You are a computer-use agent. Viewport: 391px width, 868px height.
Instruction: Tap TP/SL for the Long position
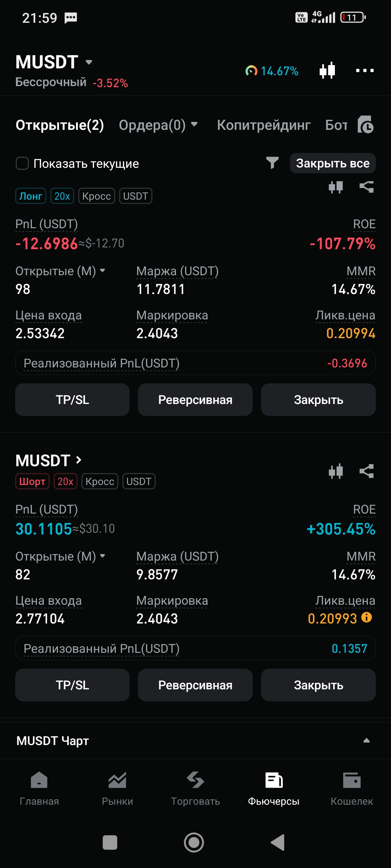72,400
